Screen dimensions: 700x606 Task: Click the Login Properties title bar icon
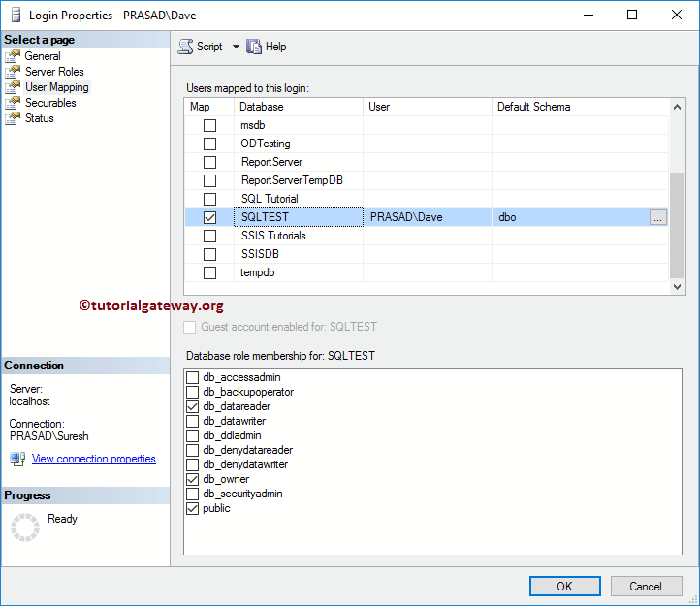(x=16, y=15)
